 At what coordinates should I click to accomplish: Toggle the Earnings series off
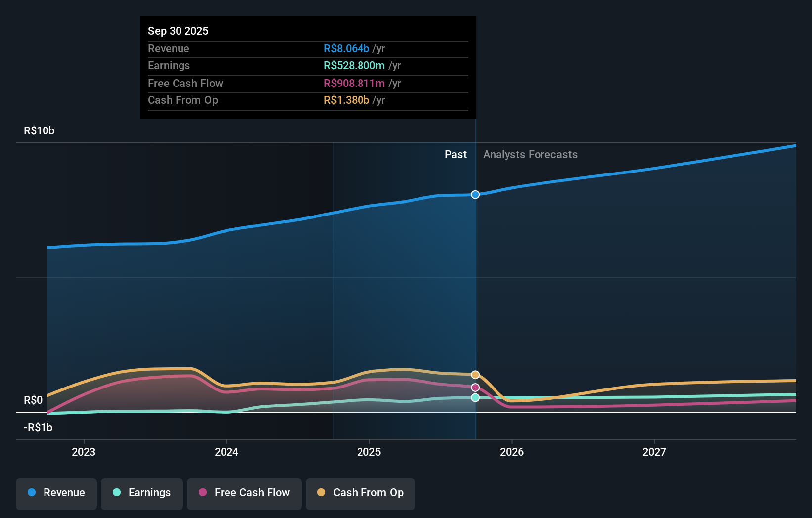(142, 494)
